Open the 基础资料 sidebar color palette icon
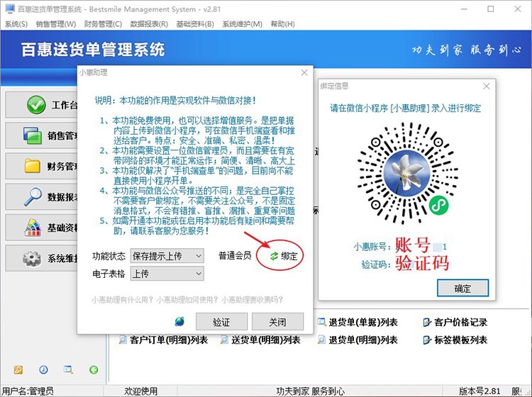Screen dimensions: 532x397 click(33, 228)
